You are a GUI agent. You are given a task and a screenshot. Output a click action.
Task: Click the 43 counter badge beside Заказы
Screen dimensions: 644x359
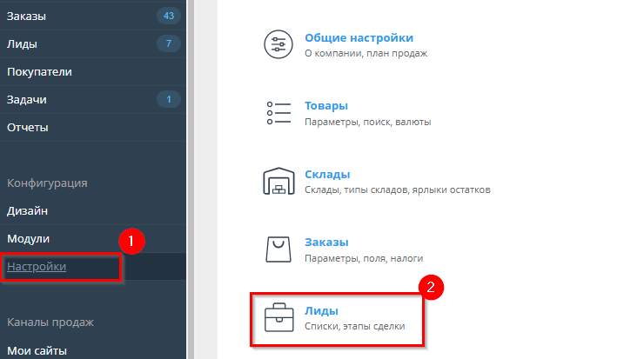(x=168, y=16)
